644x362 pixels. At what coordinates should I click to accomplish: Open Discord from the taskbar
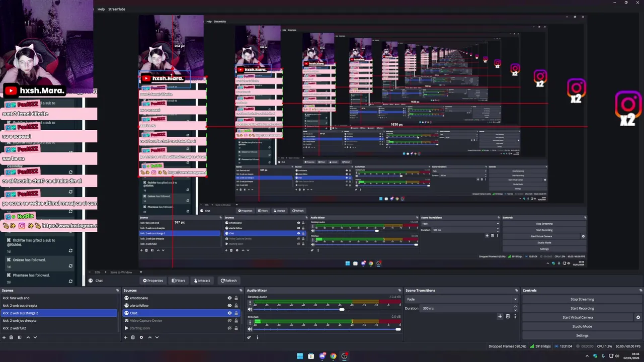coord(323,356)
